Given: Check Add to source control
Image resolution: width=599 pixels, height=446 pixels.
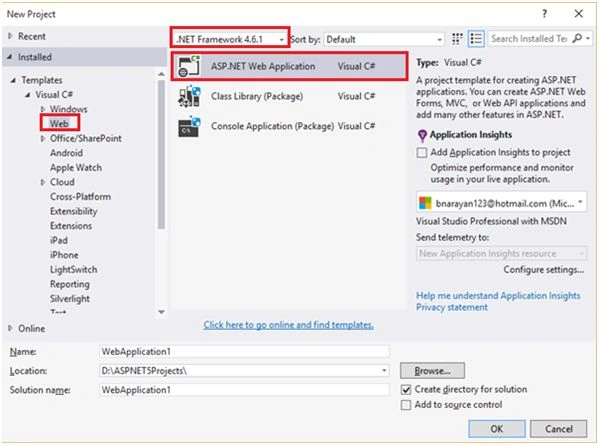Looking at the screenshot, I should click(x=406, y=405).
